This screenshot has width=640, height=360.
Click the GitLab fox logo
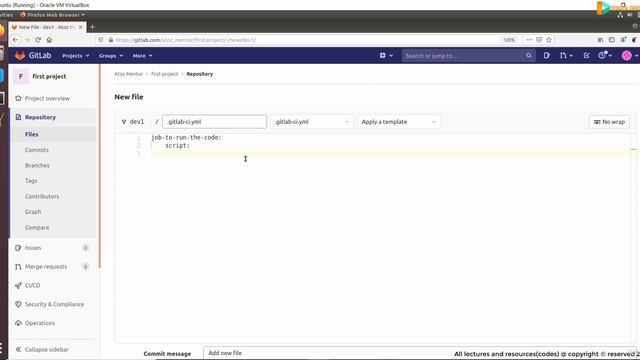pos(20,56)
